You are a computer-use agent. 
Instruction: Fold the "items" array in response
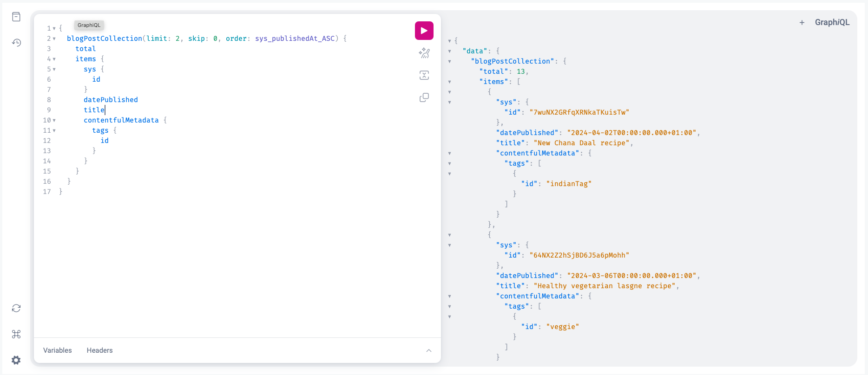tap(449, 82)
